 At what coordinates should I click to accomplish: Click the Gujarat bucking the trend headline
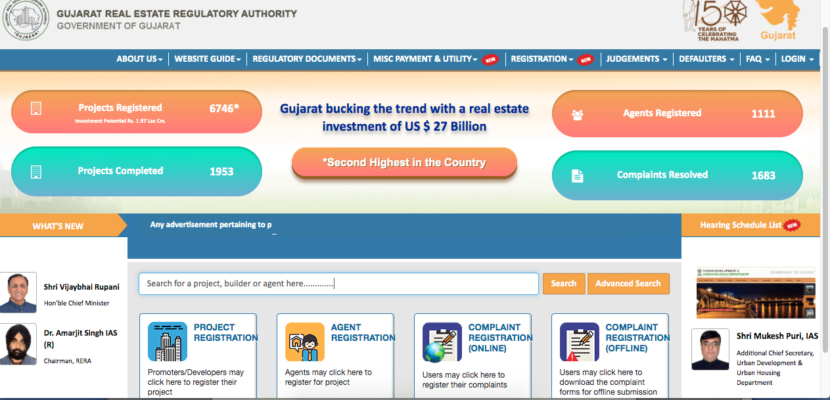point(404,117)
